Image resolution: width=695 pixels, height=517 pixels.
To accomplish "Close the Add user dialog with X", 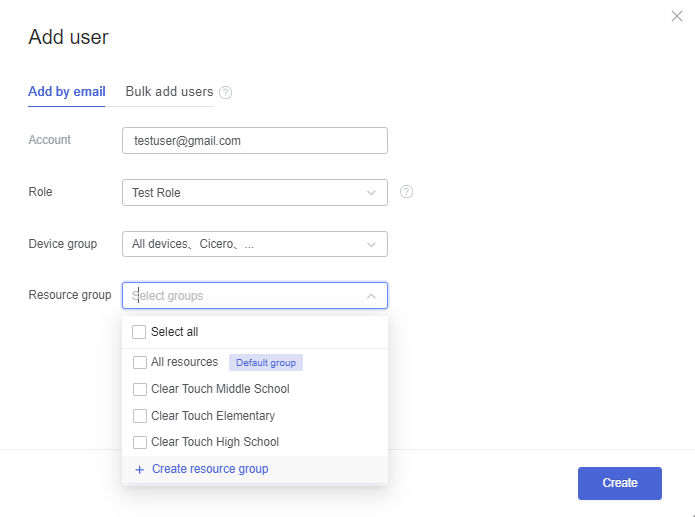I will (676, 16).
